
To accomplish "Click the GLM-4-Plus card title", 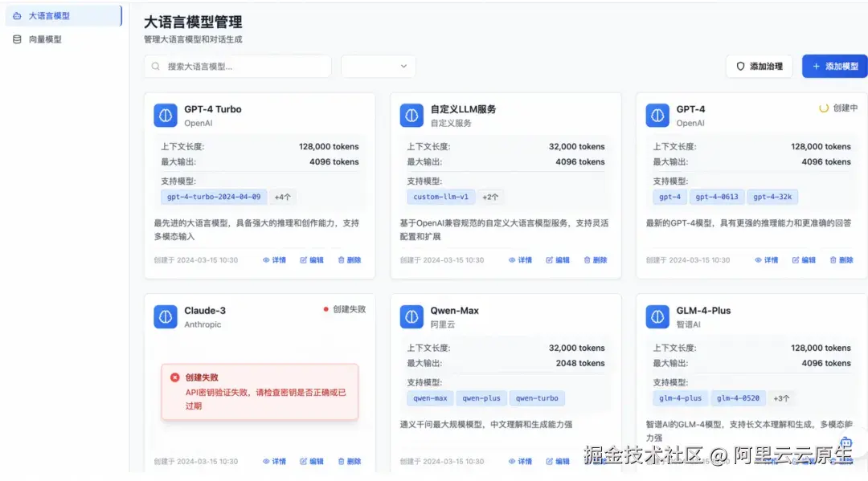I will point(703,311).
